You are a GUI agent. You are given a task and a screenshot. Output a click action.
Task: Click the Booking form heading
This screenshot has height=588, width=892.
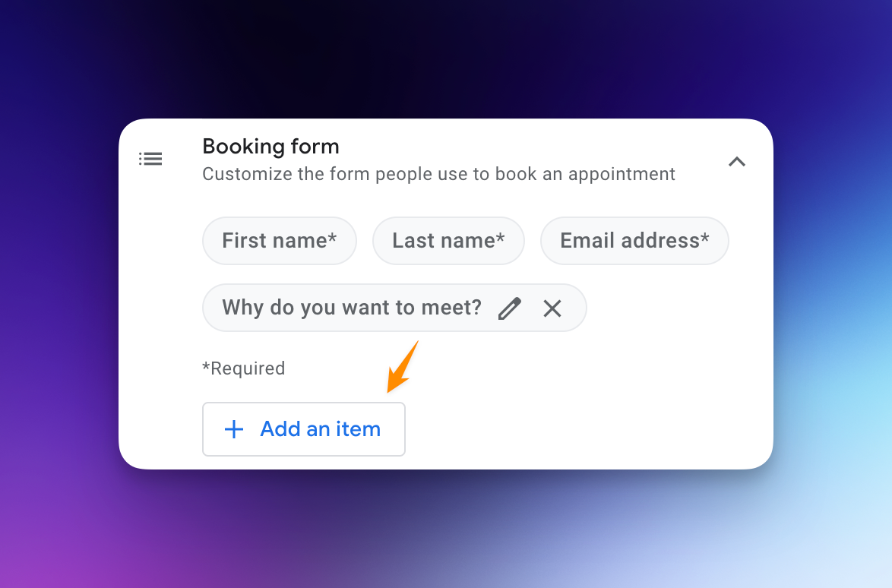coord(270,147)
